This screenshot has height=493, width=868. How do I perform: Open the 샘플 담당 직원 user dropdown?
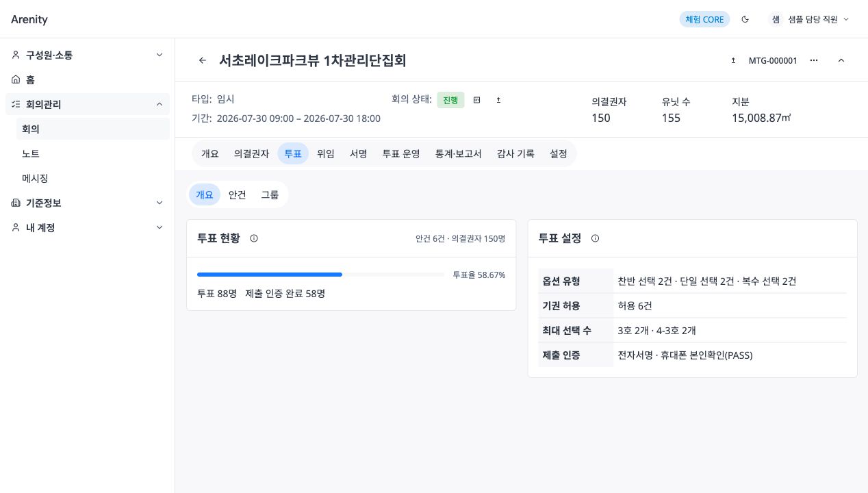pyautogui.click(x=809, y=19)
